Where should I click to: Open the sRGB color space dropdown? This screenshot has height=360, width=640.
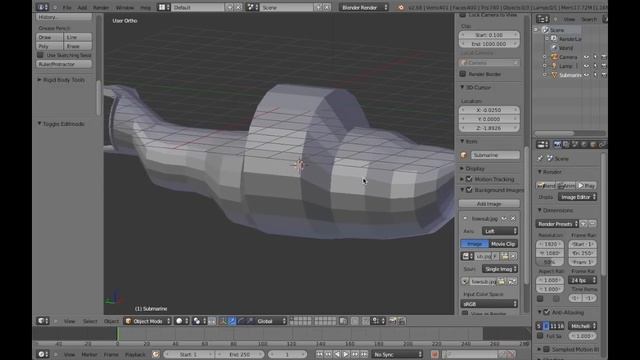[489, 304]
